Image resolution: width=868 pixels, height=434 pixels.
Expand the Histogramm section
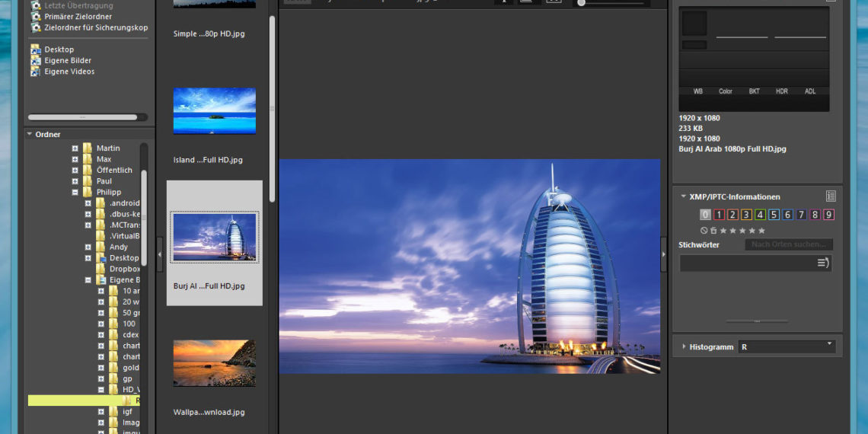[684, 347]
